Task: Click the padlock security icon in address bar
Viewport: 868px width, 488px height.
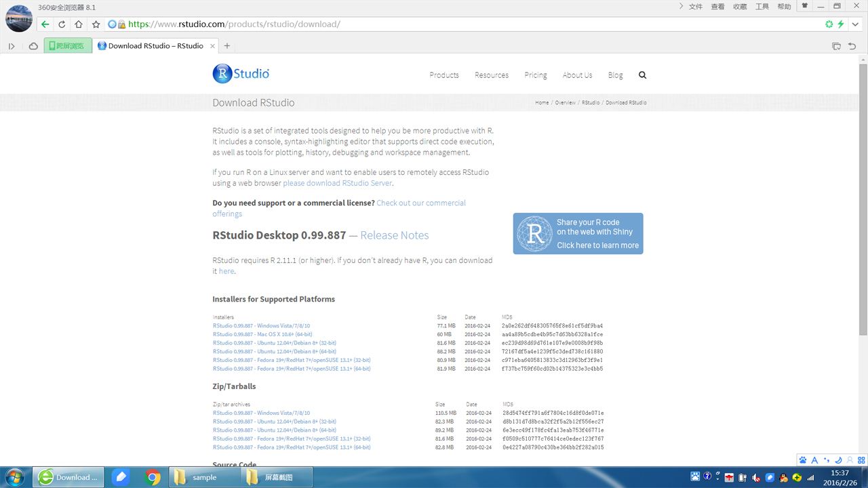Action: (x=121, y=24)
